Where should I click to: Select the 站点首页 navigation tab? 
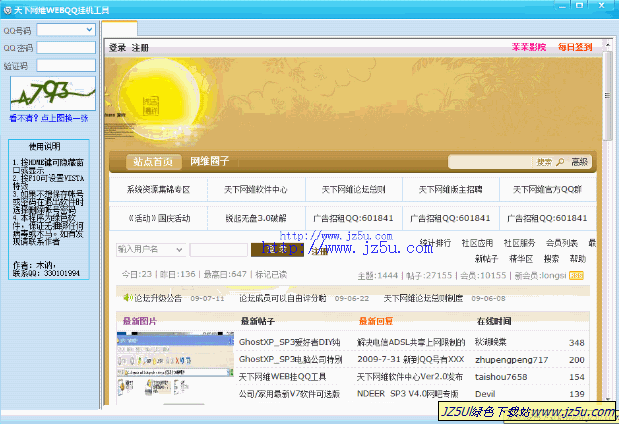click(153, 161)
